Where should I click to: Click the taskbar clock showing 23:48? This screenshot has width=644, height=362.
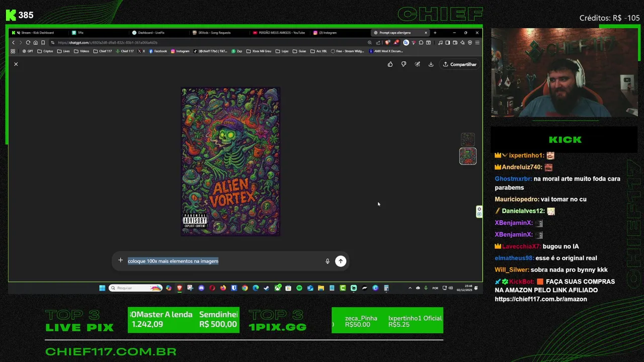(x=463, y=288)
